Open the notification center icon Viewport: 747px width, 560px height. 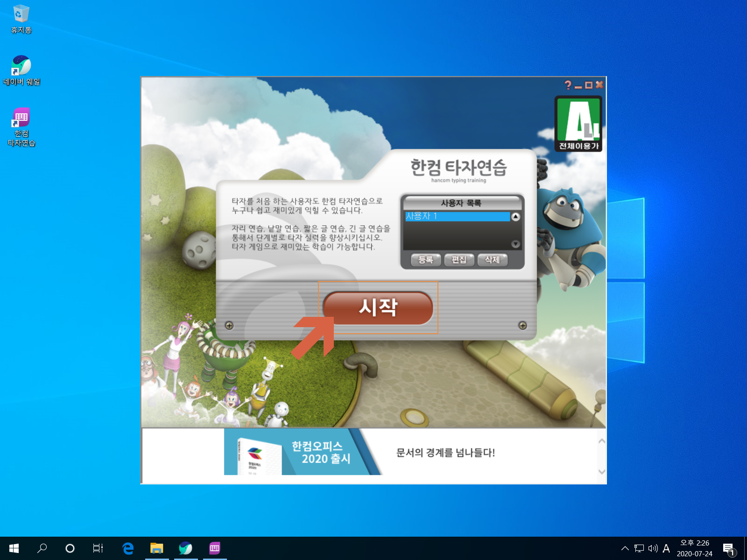pyautogui.click(x=729, y=549)
